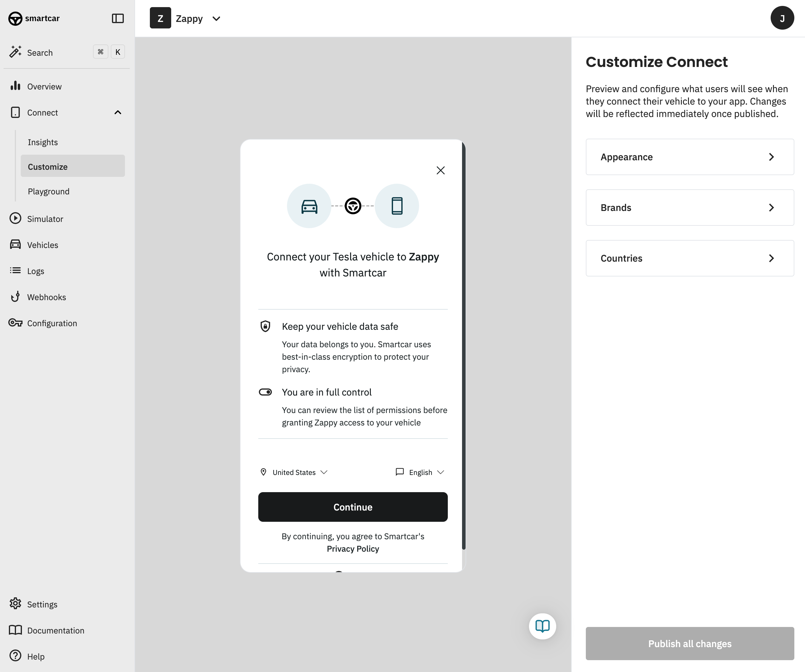Image resolution: width=805 pixels, height=672 pixels.
Task: Click the Connect device icon
Action: (x=15, y=112)
